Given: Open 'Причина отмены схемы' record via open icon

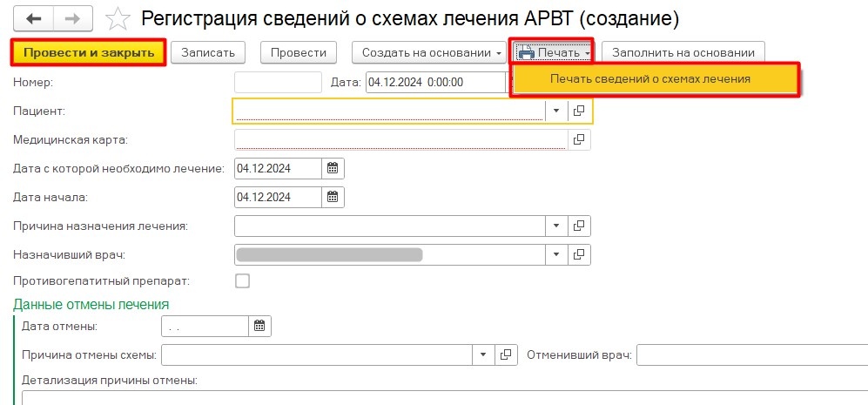Looking at the screenshot, I should (x=506, y=354).
